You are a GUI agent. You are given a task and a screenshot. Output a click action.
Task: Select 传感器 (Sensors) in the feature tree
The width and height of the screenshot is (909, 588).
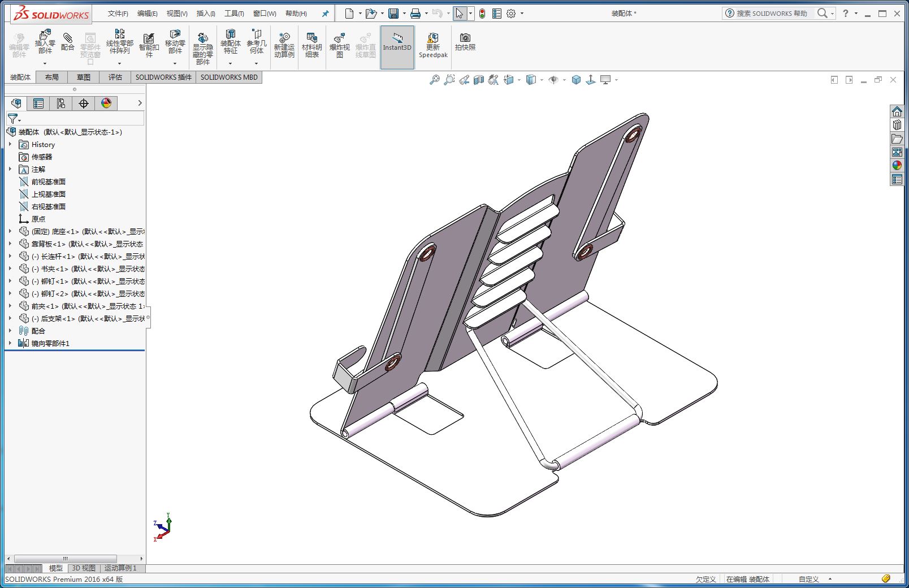click(x=36, y=157)
